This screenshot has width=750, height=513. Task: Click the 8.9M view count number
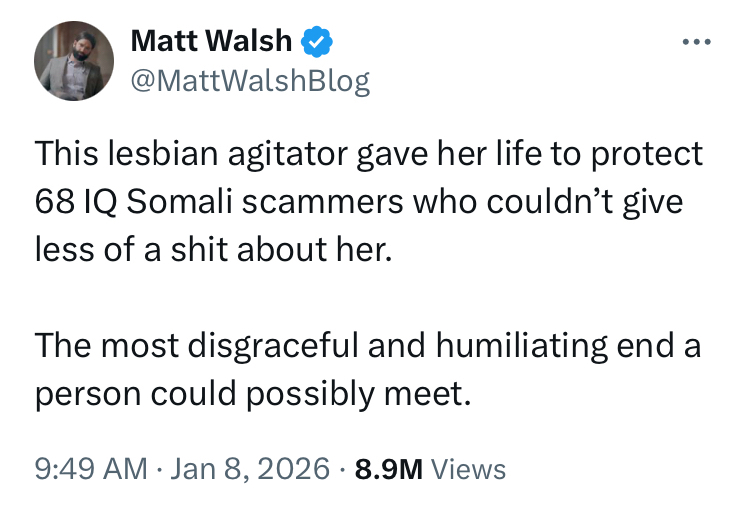pyautogui.click(x=389, y=467)
